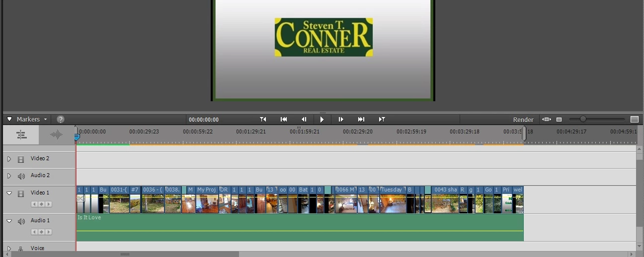
Task: Click the Video 1 track label
Action: pos(40,193)
